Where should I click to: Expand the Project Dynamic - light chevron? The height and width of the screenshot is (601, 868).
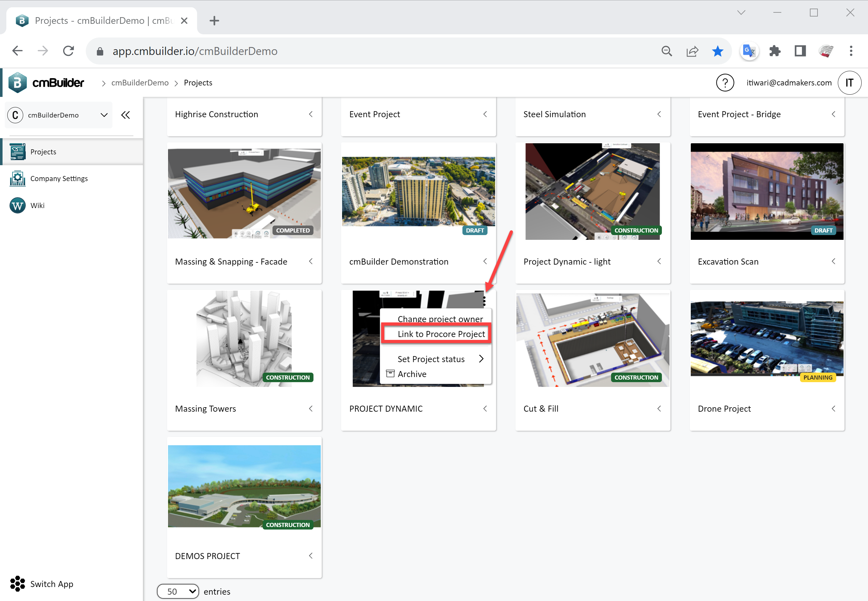[x=659, y=261]
